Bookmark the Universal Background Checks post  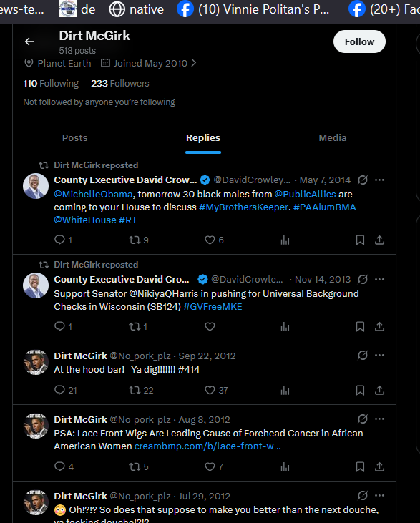(360, 326)
